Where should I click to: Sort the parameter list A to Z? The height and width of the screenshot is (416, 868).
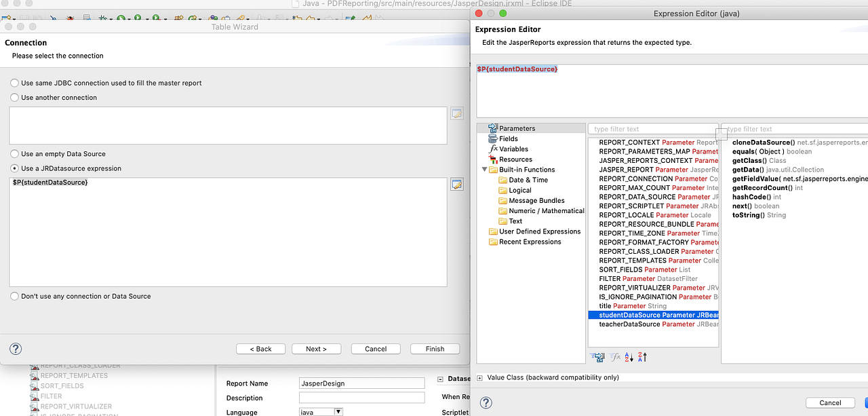[629, 356]
